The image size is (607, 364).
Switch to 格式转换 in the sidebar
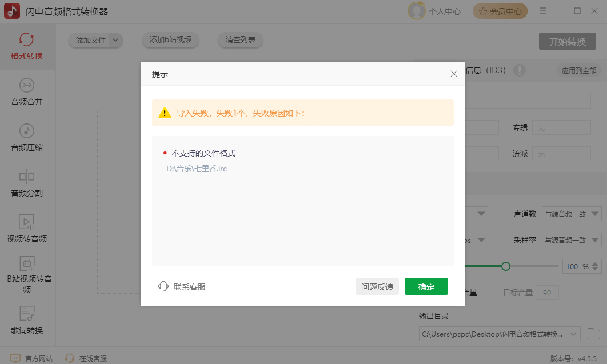(27, 46)
